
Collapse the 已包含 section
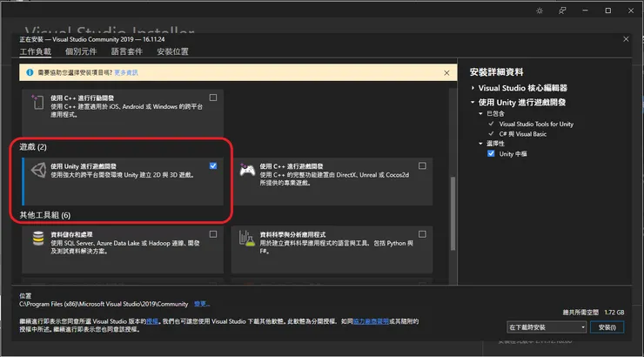pyautogui.click(x=480, y=113)
